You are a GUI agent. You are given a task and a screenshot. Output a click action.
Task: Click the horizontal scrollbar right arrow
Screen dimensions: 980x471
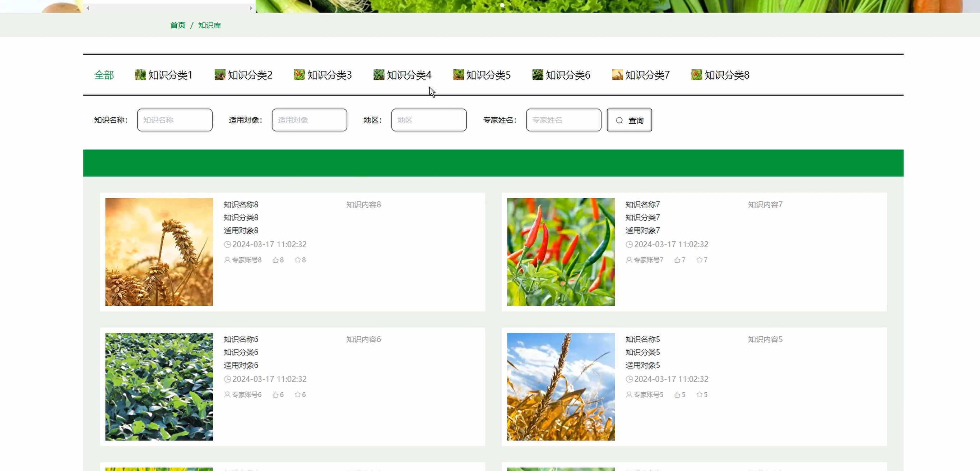point(251,8)
